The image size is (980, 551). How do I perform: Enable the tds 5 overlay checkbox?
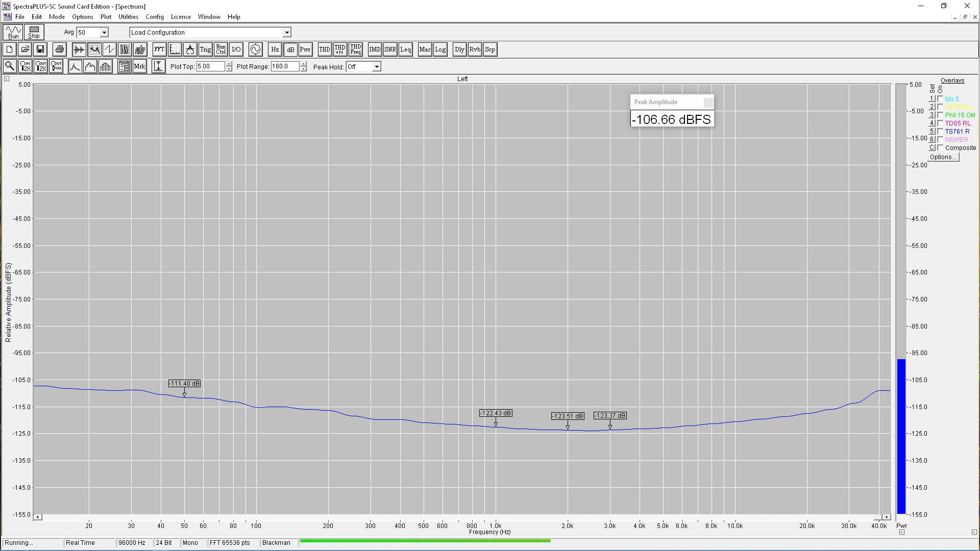(940, 98)
